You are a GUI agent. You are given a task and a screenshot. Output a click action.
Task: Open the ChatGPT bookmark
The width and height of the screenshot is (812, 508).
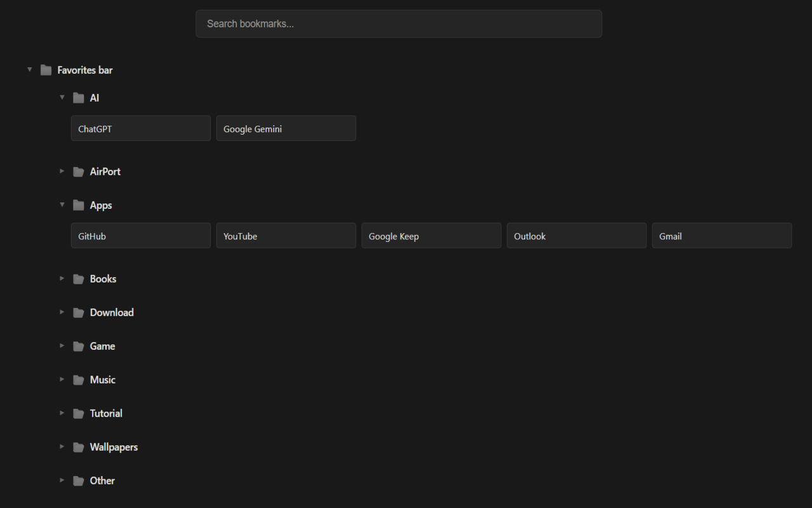(141, 128)
